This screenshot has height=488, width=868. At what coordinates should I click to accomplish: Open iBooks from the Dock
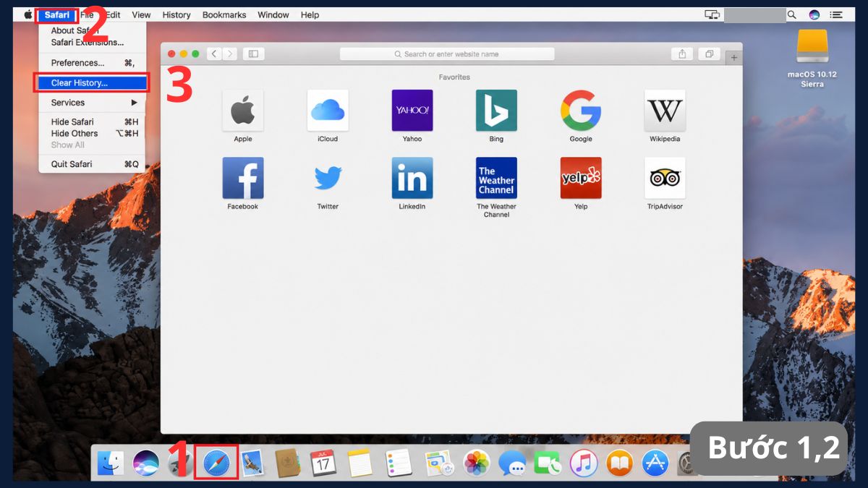619,463
